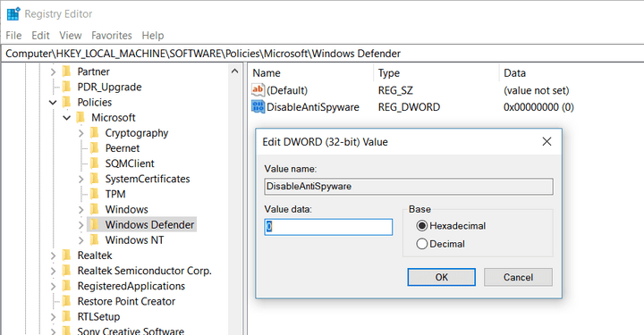The width and height of the screenshot is (644, 335).
Task: Expand the Windows NT key
Action: (x=80, y=240)
